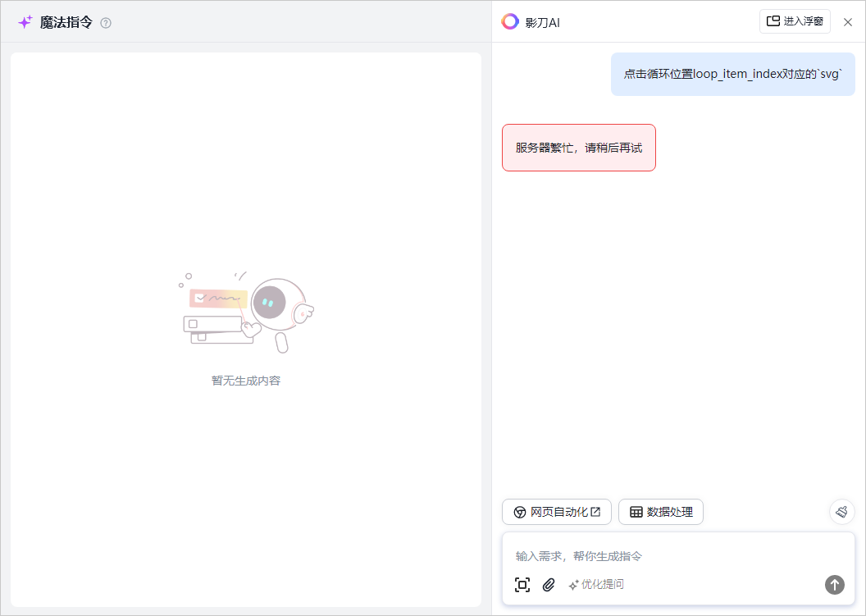
Task: Click the screenshot capture icon in input box
Action: (x=522, y=585)
